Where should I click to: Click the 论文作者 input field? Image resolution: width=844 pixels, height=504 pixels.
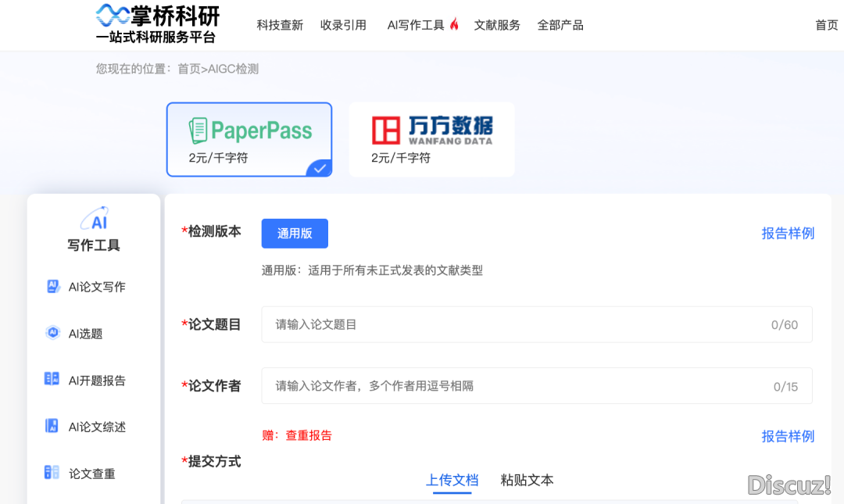(537, 386)
